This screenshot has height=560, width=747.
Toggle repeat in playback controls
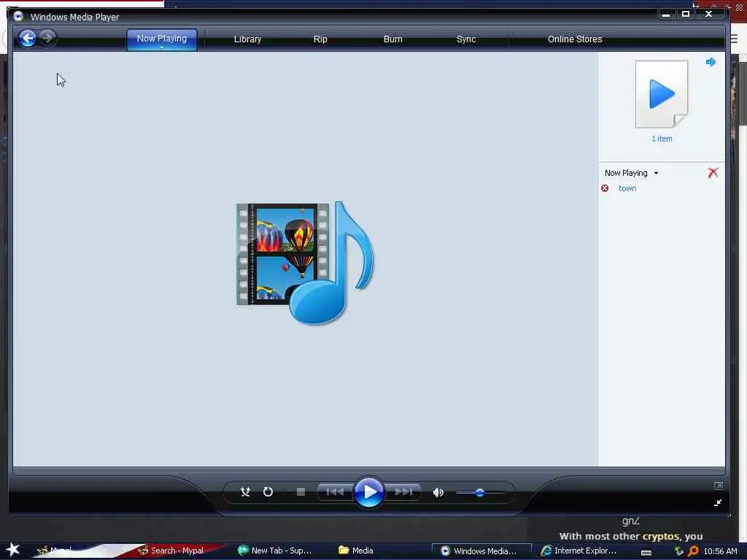pyautogui.click(x=268, y=492)
